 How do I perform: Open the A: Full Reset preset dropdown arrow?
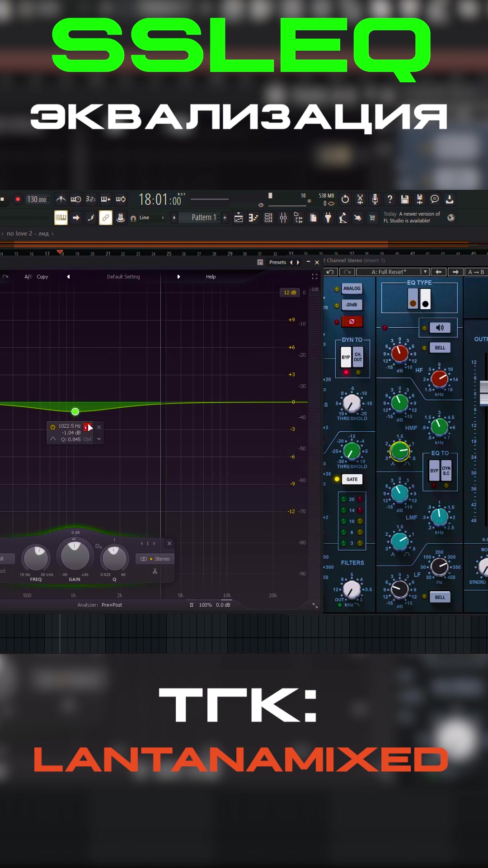point(425,272)
